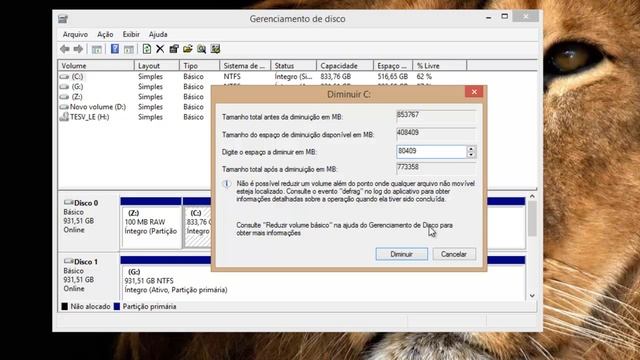
Task: Increase shrink amount with spinner up arrow
Action: 471,149
